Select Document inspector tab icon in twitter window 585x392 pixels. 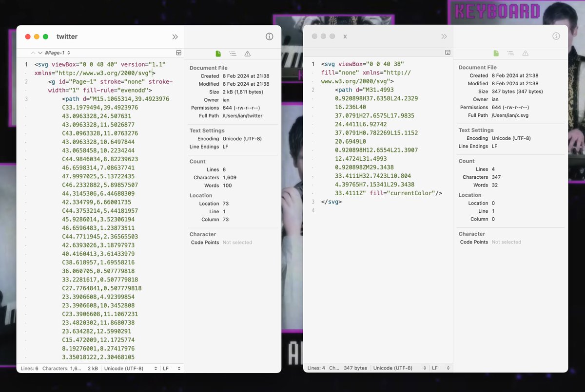[x=218, y=53]
